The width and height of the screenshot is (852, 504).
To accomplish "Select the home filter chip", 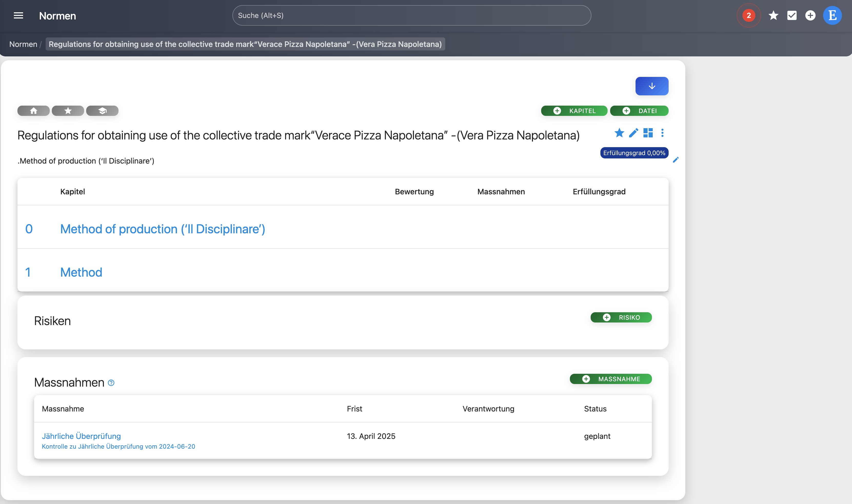I will click(34, 111).
